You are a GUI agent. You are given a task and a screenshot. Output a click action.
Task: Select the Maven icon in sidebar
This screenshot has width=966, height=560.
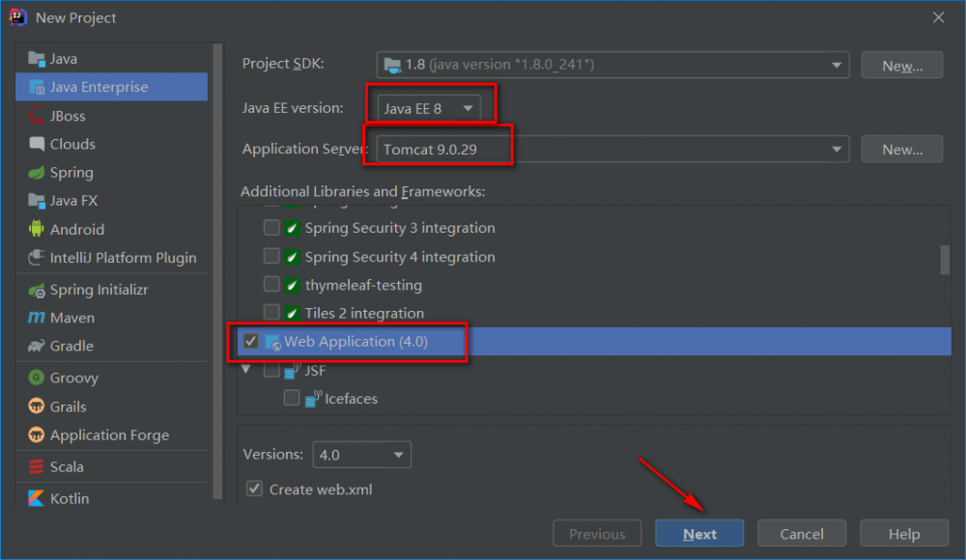tap(35, 318)
